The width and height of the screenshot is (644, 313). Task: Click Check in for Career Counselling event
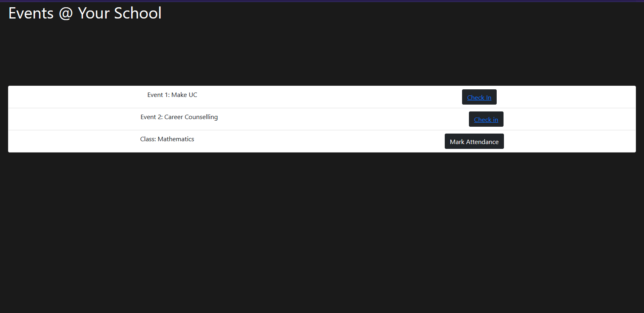pos(486,119)
